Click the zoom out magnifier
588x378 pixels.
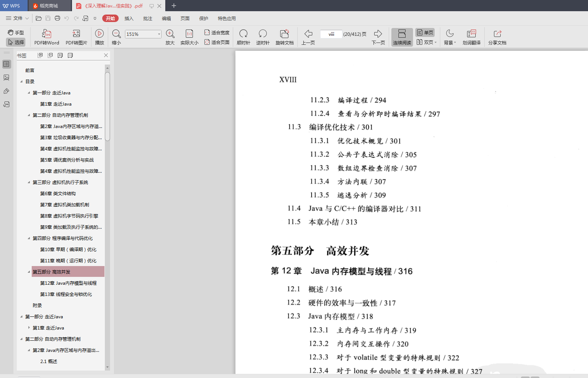click(x=116, y=37)
